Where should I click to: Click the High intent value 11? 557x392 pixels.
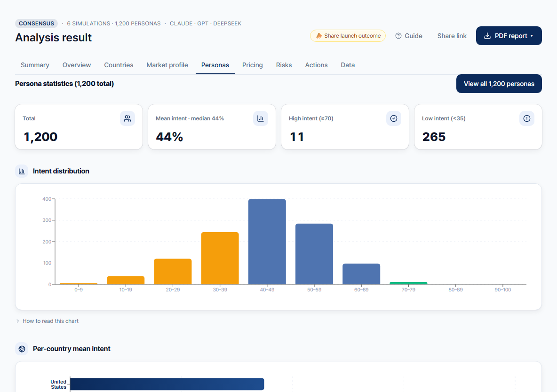coord(297,137)
